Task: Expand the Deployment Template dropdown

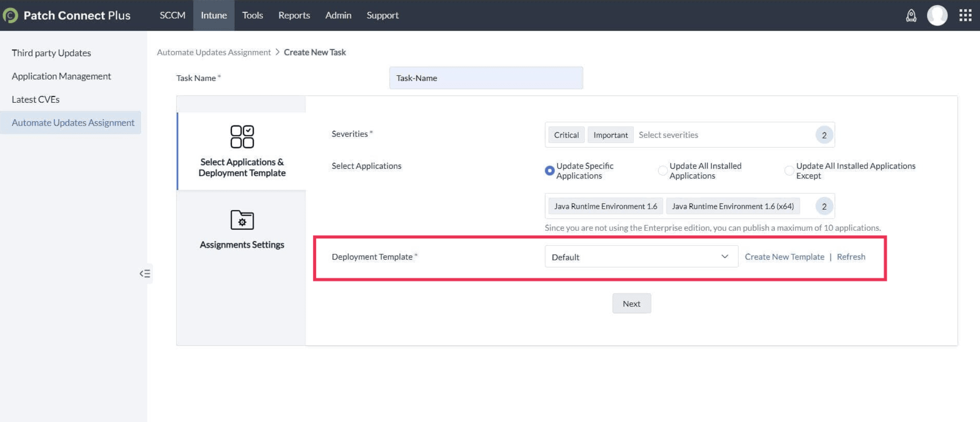Action: click(x=641, y=257)
